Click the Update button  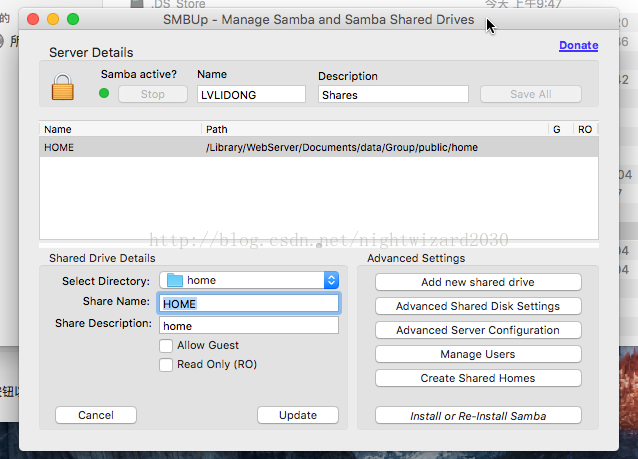[x=298, y=415]
